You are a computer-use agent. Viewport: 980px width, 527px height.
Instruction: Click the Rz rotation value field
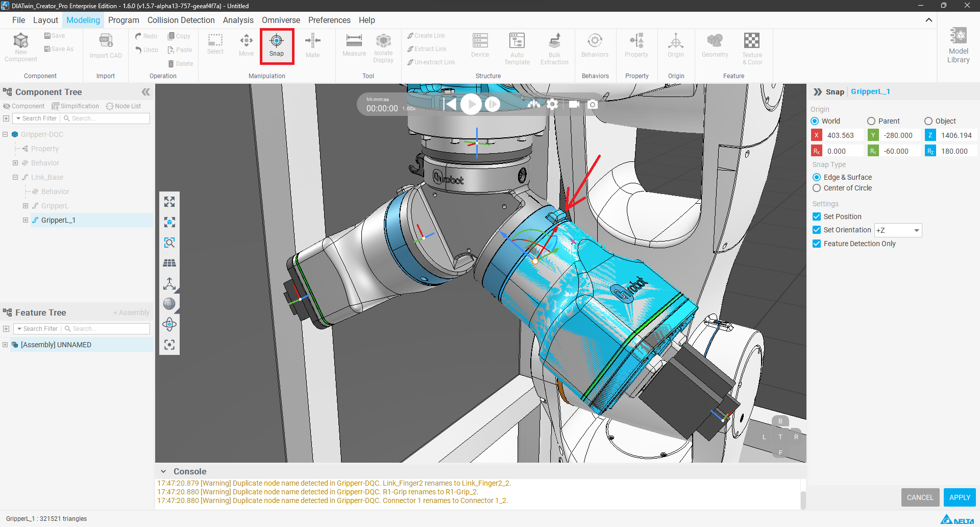957,151
